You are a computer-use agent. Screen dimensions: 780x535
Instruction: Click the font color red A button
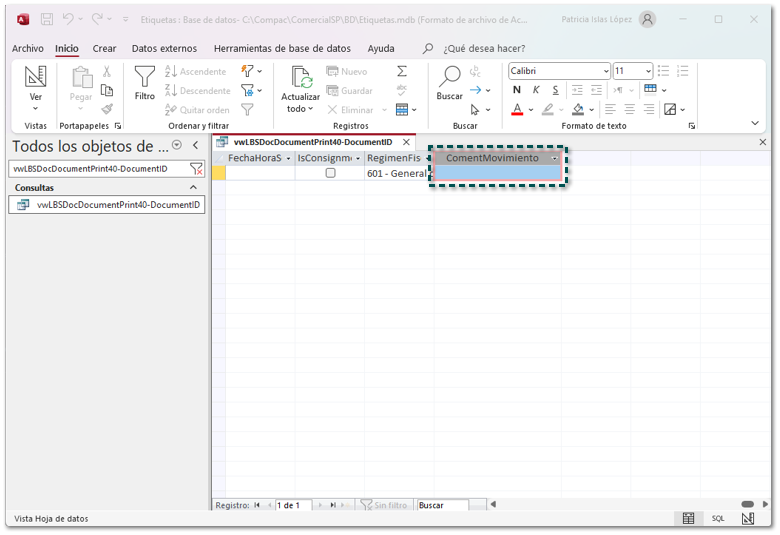coord(517,109)
